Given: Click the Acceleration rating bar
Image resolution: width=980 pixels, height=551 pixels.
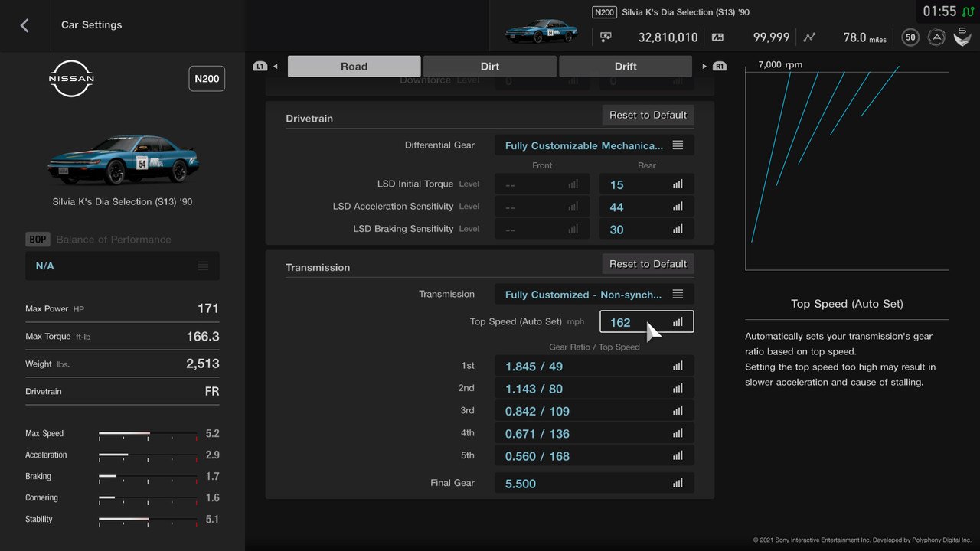Looking at the screenshot, I should (x=148, y=455).
